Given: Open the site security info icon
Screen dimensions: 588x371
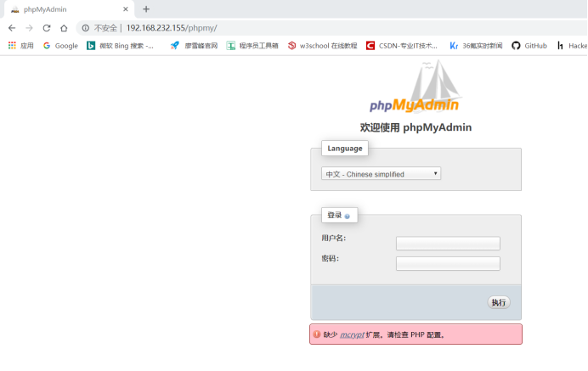Looking at the screenshot, I should coord(86,28).
